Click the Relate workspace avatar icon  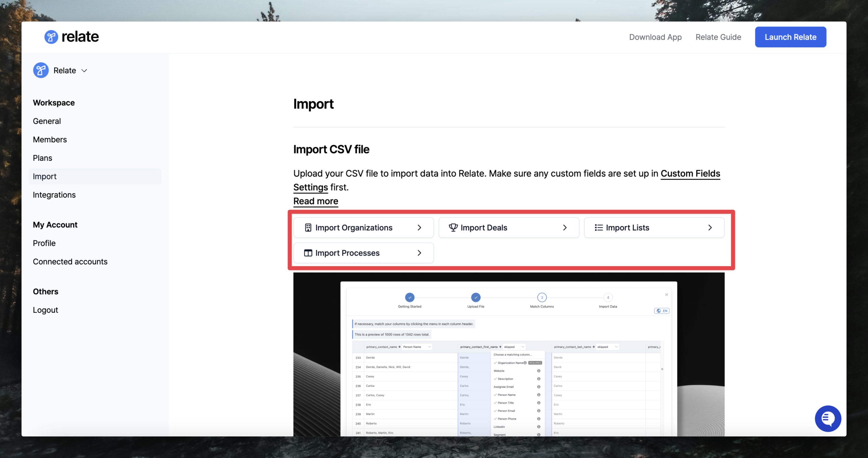pyautogui.click(x=41, y=70)
